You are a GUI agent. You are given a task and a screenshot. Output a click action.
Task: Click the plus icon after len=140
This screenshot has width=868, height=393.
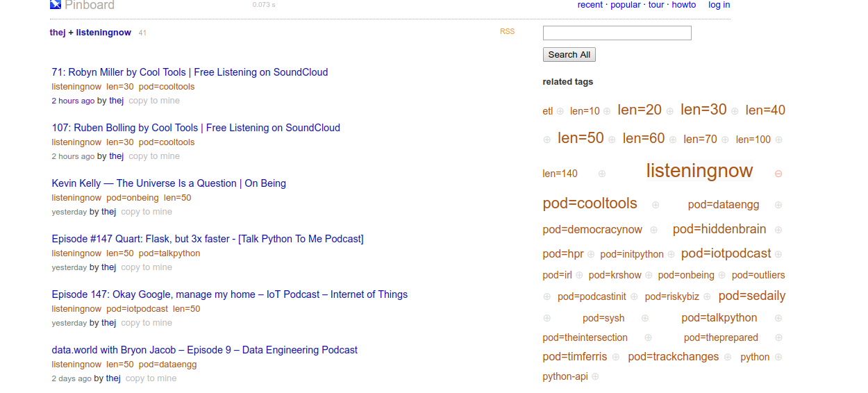(x=602, y=174)
